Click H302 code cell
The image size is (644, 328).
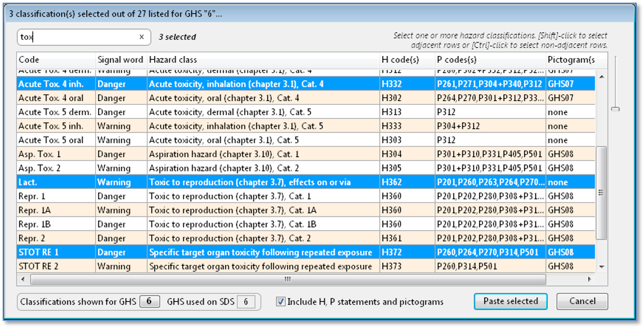pyautogui.click(x=407, y=98)
